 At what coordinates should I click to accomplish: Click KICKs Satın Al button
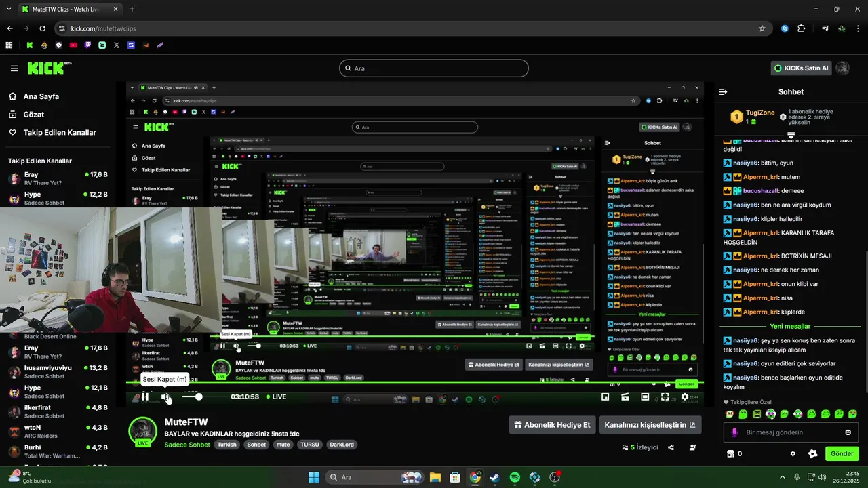(x=801, y=68)
